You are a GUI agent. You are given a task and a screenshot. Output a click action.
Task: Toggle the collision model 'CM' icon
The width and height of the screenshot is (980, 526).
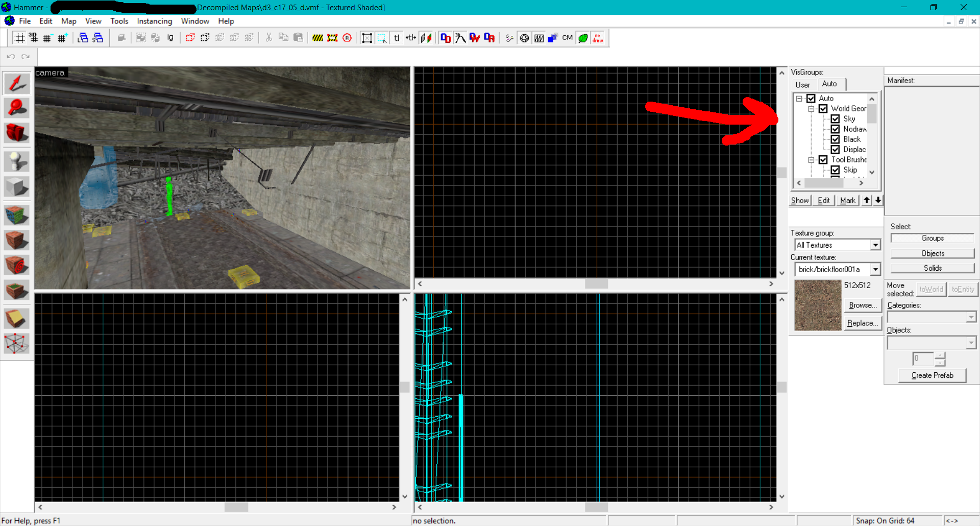568,38
